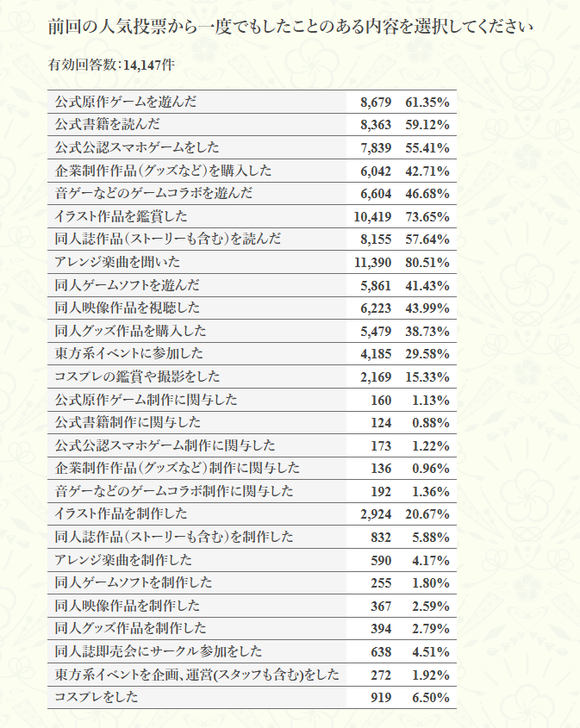Click the 同人映像作品を制作した label

pyautogui.click(x=127, y=605)
